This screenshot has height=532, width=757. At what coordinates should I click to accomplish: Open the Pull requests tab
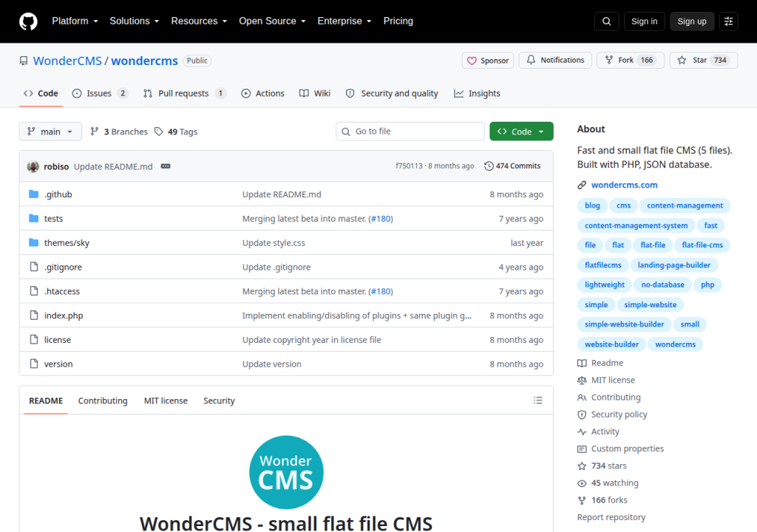click(184, 93)
